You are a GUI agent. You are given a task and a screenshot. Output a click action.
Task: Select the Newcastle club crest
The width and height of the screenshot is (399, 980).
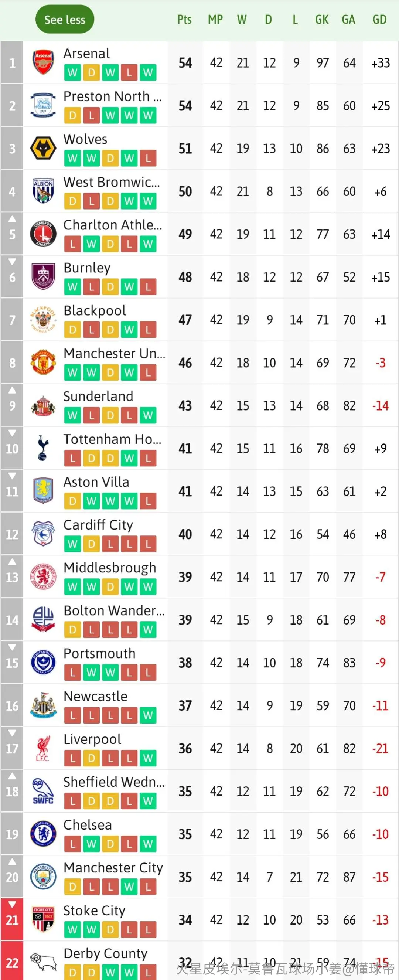click(x=43, y=705)
